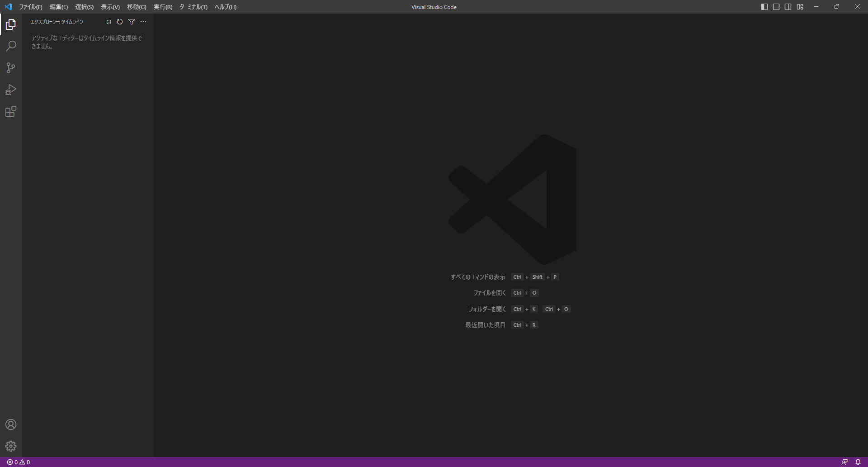Open the notifications bell in status bar
Image resolution: width=868 pixels, height=467 pixels.
[x=858, y=462]
